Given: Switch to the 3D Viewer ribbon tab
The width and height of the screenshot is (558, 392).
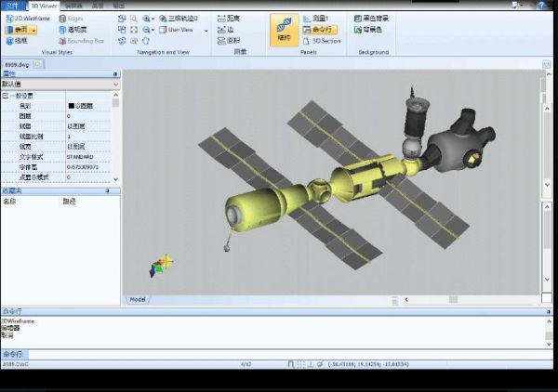Looking at the screenshot, I should click(44, 5).
